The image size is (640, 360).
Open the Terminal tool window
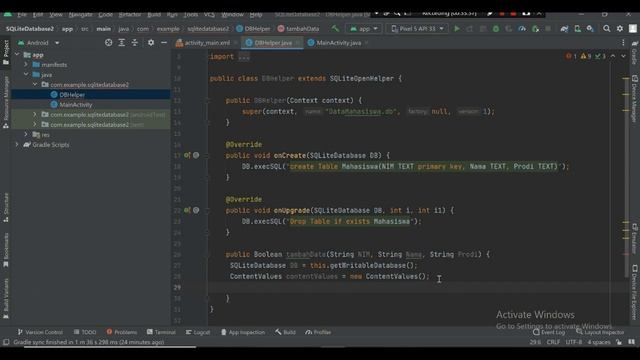pyautogui.click(x=161, y=332)
